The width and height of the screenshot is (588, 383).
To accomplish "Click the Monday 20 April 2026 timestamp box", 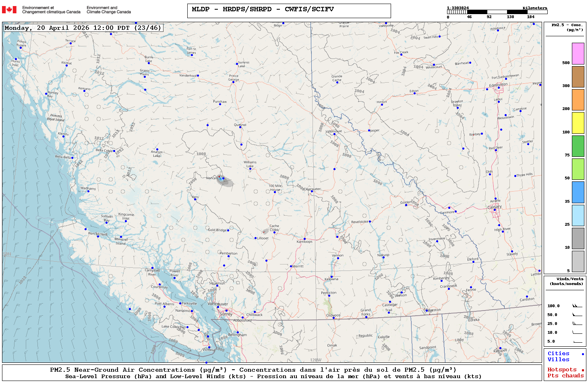I will (x=83, y=28).
